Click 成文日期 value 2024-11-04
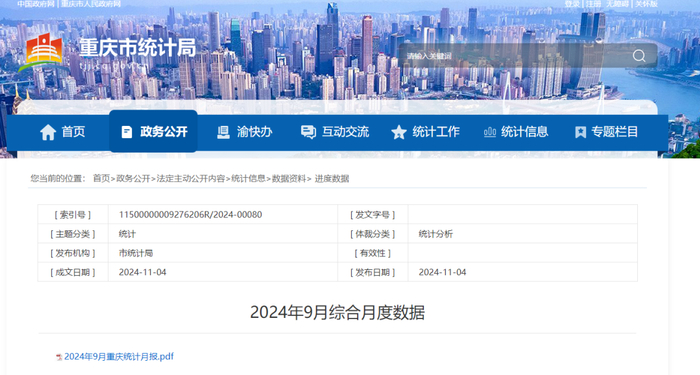700x375 pixels. 142,272
